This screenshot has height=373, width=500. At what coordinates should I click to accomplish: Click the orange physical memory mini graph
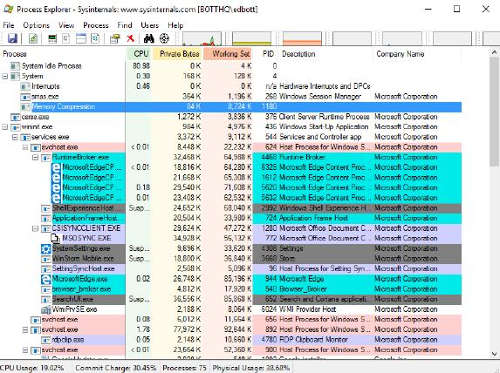pos(302,39)
